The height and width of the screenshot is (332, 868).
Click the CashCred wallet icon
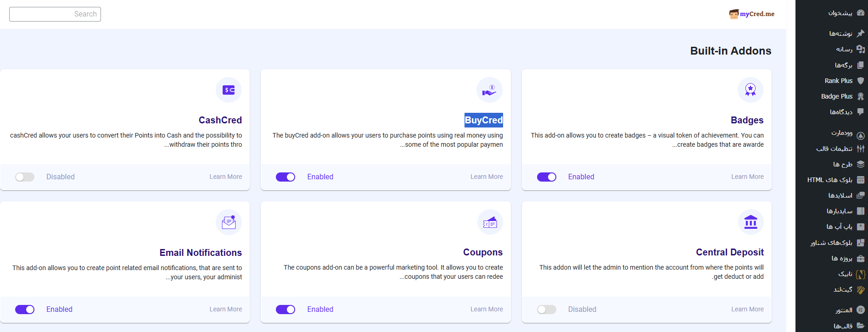click(x=229, y=90)
